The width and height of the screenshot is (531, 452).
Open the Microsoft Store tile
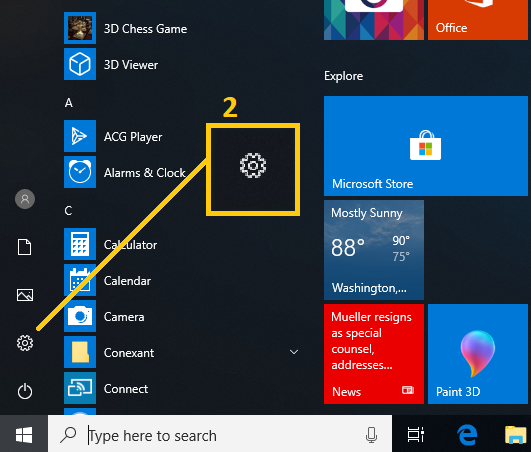click(x=426, y=146)
